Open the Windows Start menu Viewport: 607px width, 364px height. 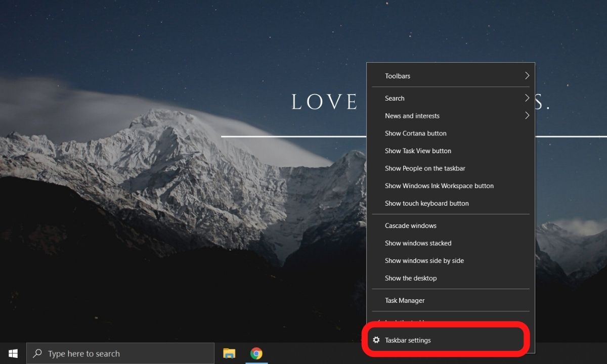coord(13,353)
